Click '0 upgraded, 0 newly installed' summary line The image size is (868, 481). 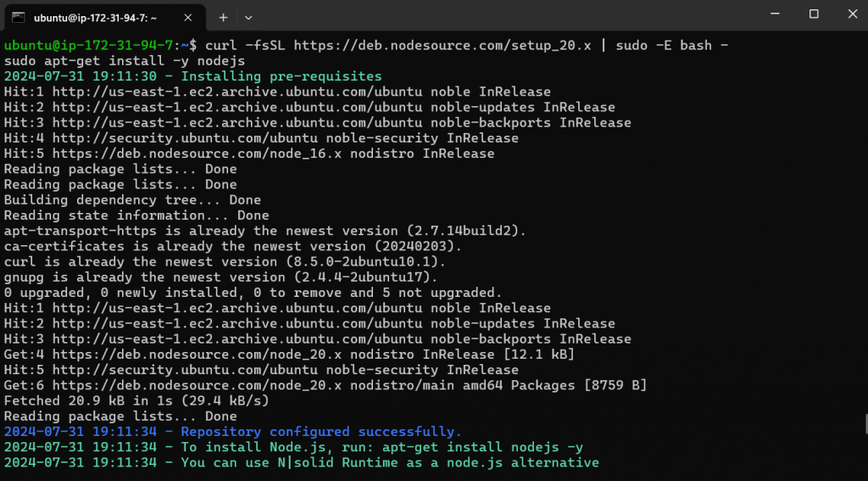point(253,293)
